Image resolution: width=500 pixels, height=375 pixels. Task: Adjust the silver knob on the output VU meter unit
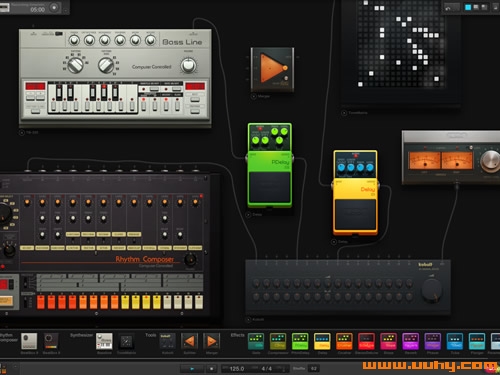point(490,161)
